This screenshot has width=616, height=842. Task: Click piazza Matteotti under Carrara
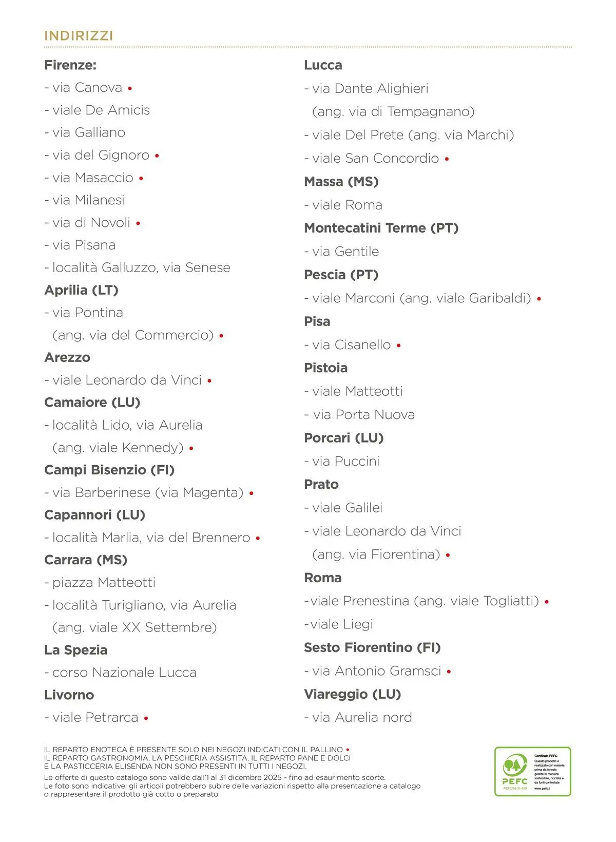(x=104, y=583)
